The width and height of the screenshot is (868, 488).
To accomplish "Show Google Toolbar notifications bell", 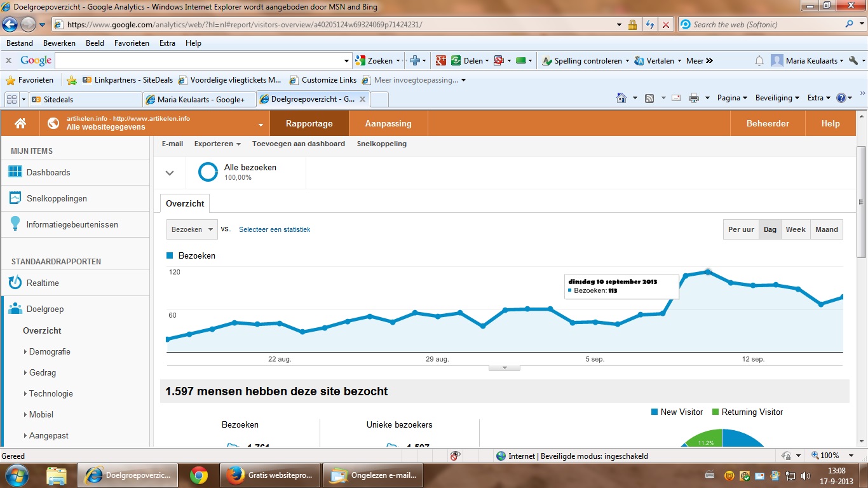I will (x=759, y=61).
